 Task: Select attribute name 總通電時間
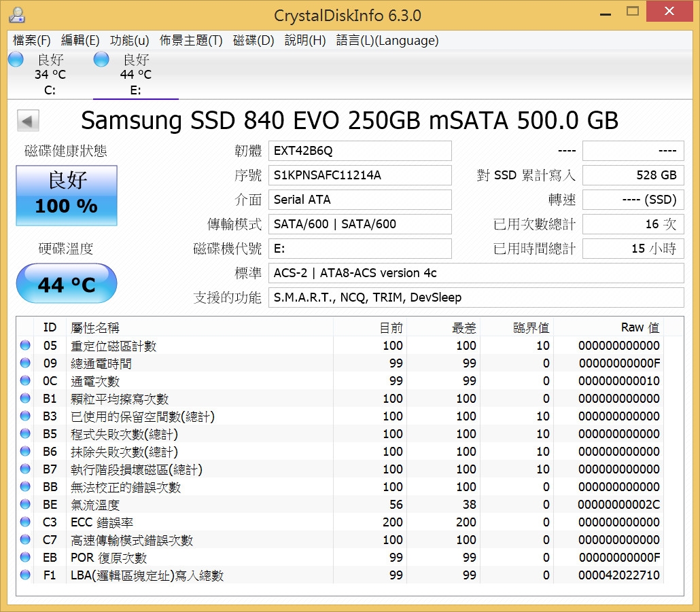101,363
